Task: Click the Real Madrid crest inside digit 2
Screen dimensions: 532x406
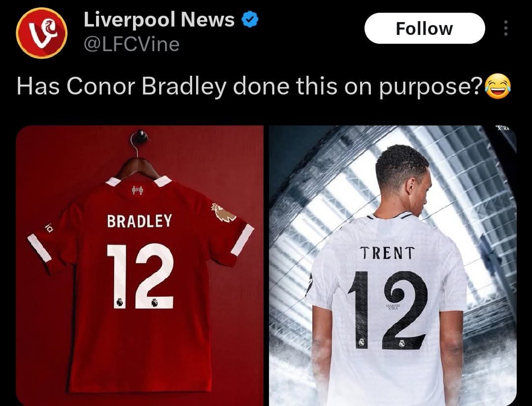Action: click(402, 344)
